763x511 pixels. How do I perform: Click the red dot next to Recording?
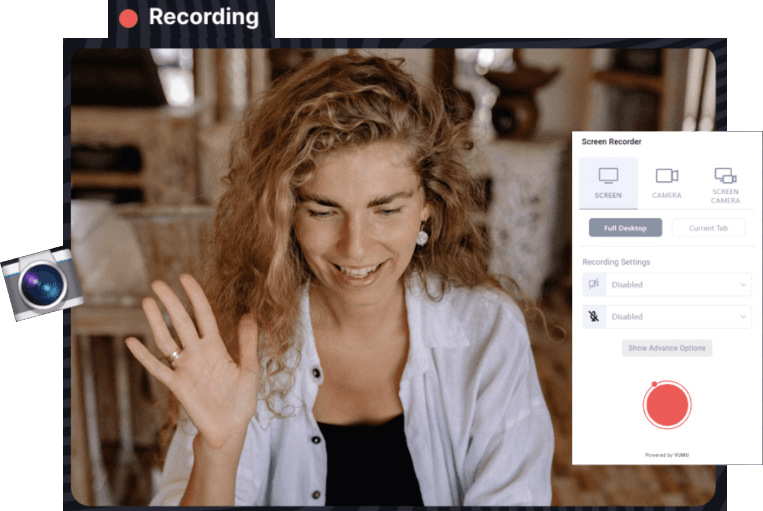[128, 18]
